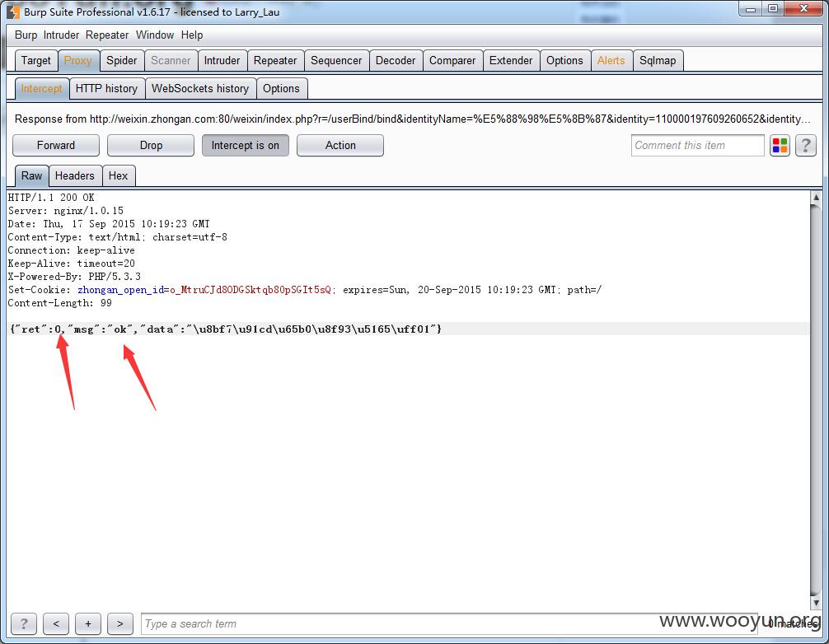Screen dimensions: 829x644
Task: Switch to the Spider tab
Action: click(x=122, y=61)
